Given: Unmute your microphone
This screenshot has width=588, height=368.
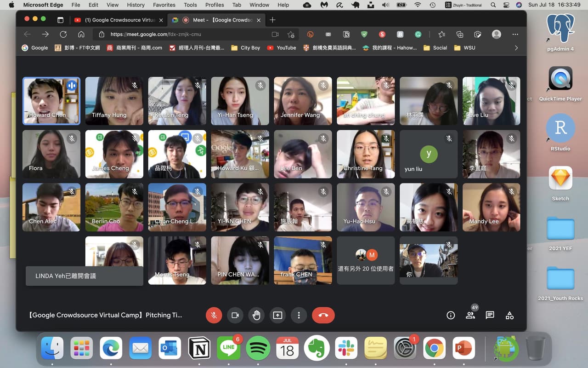Looking at the screenshot, I should [x=214, y=315].
